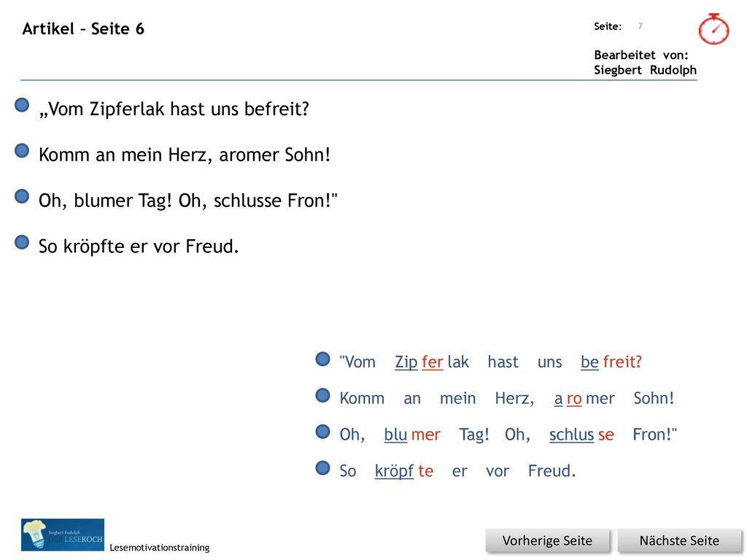Click the red stopwatch timer icon
The width and height of the screenshot is (747, 560).
pos(713,29)
